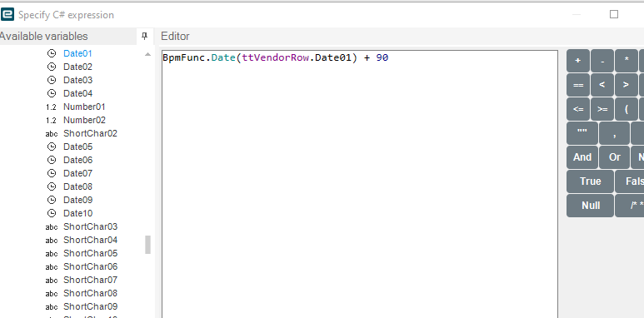Pin the Available variables panel

click(144, 36)
